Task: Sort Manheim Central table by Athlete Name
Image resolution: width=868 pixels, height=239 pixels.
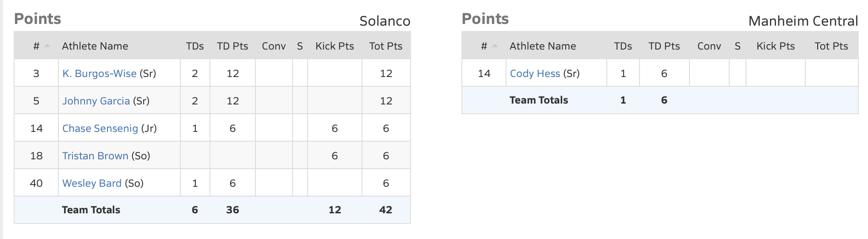Action: click(x=543, y=46)
